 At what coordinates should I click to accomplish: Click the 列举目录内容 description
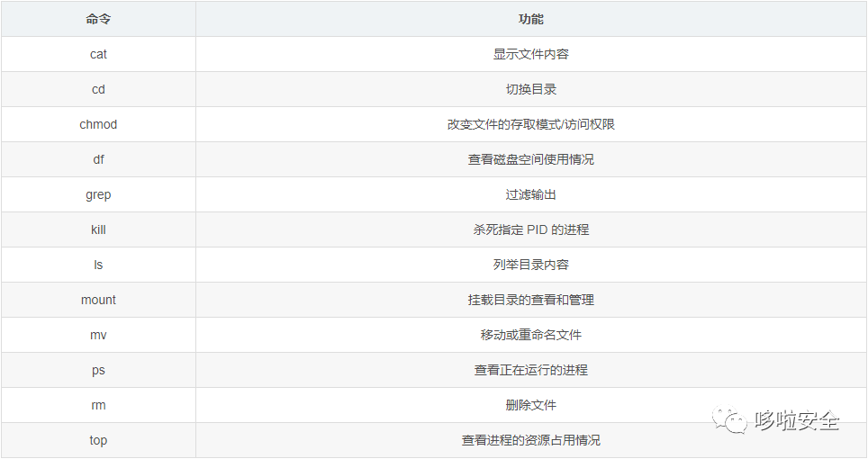pos(531,265)
